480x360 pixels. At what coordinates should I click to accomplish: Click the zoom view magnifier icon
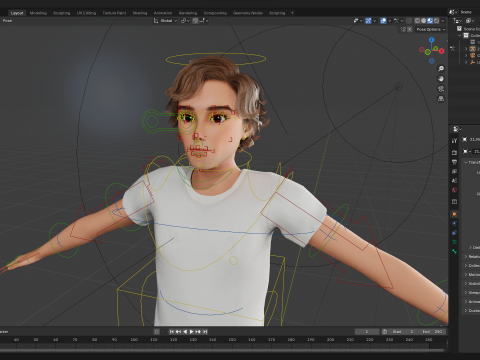point(441,69)
